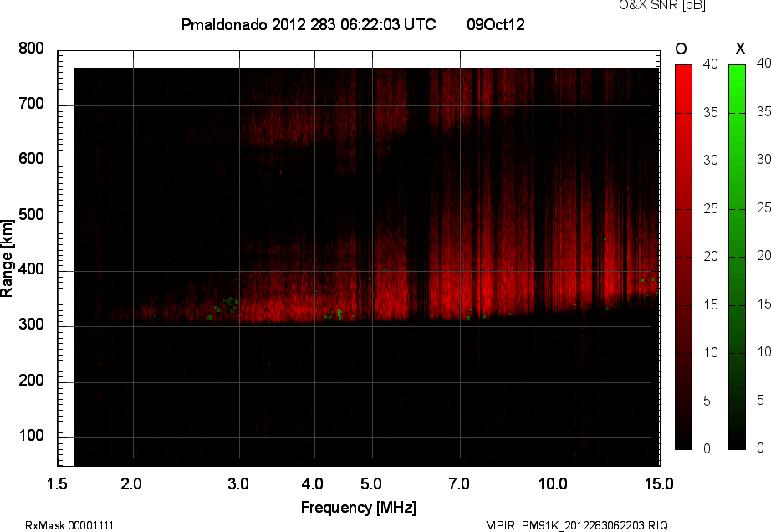
Task: Click the 15 value on O colorbar
Action: click(711, 304)
